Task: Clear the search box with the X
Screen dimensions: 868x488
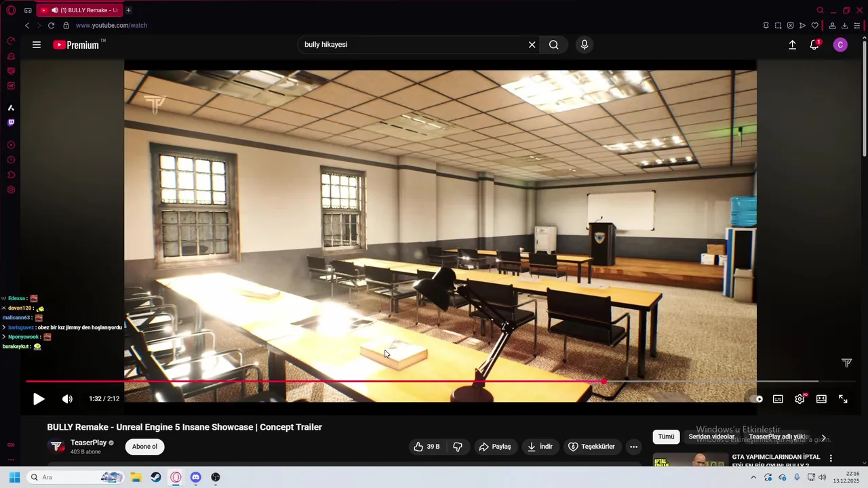Action: (532, 45)
